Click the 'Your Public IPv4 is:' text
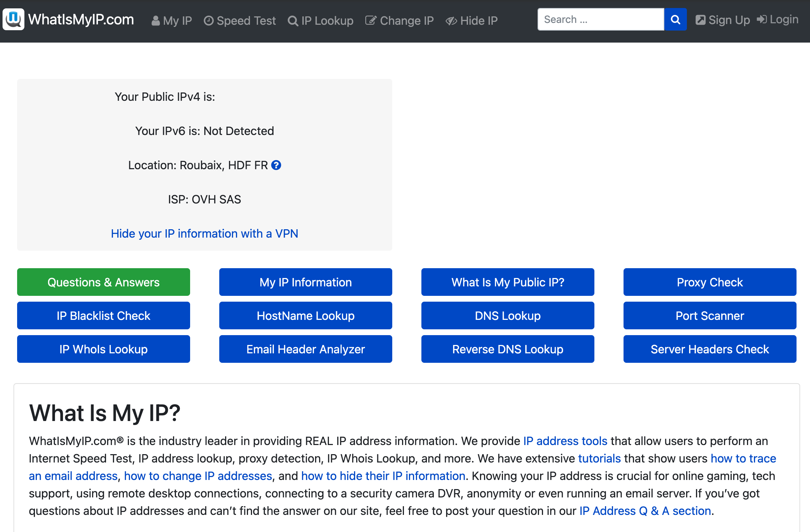The width and height of the screenshot is (810, 532). click(x=165, y=97)
